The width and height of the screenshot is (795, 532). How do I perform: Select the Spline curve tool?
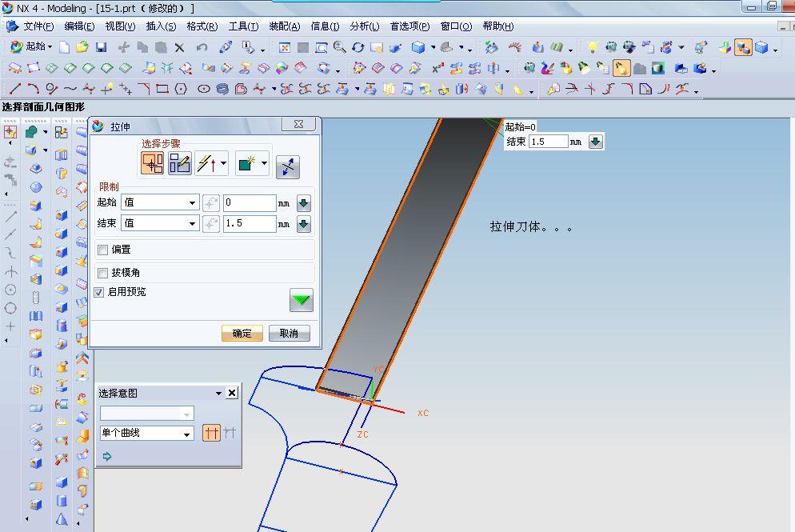(x=70, y=90)
